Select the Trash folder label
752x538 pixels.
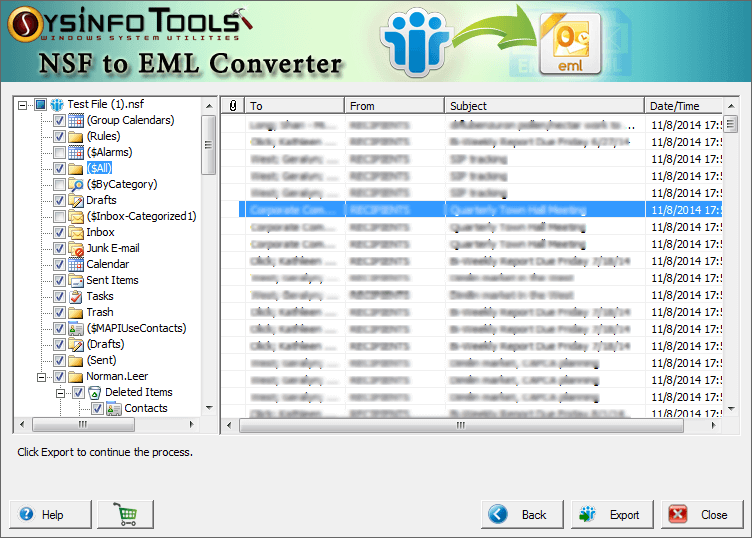[100, 312]
